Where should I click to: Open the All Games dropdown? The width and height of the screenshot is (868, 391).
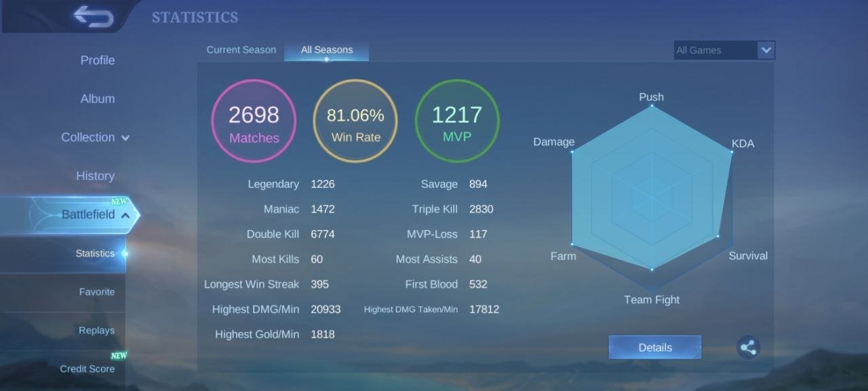pyautogui.click(x=724, y=50)
